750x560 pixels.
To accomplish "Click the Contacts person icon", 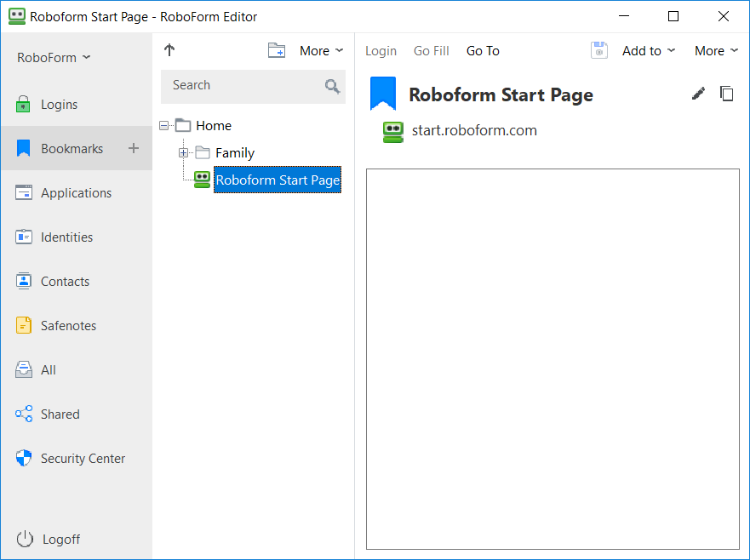I will [24, 281].
